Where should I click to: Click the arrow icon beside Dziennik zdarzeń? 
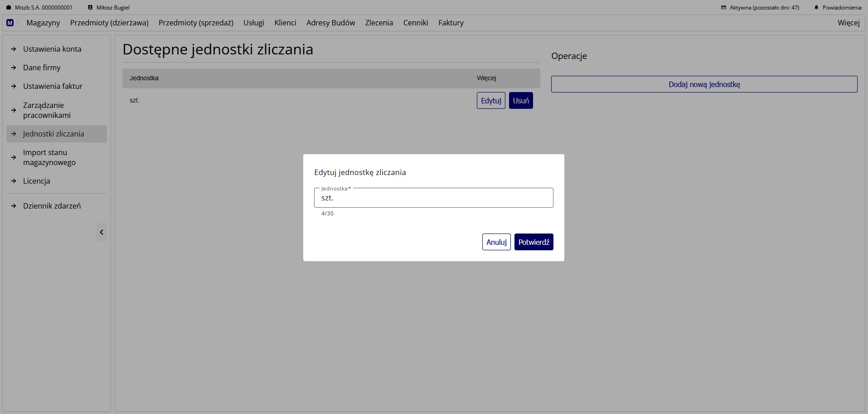click(x=14, y=206)
